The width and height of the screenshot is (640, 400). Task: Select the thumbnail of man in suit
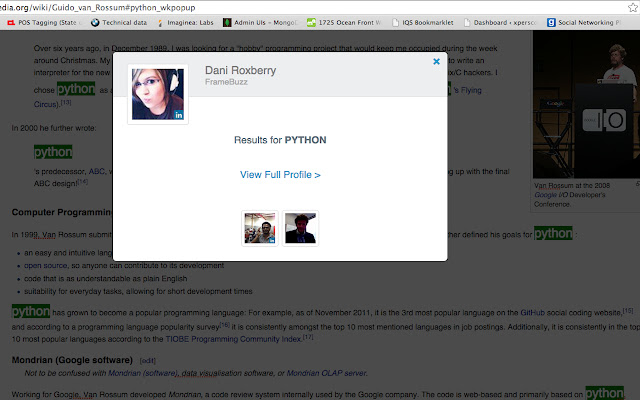[x=300, y=229]
